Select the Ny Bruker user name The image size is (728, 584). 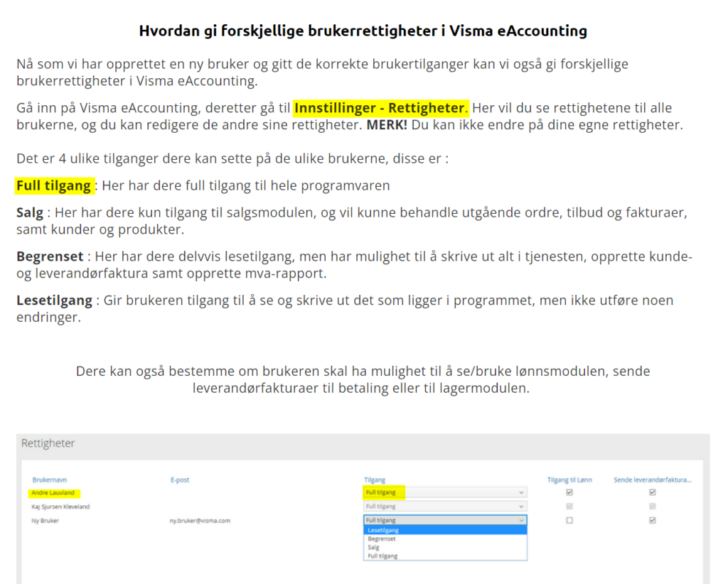click(x=45, y=521)
